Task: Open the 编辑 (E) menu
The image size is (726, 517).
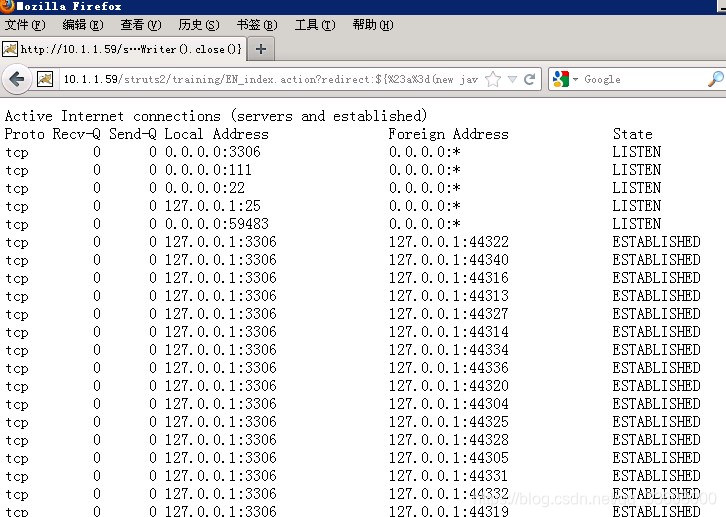Action: pos(83,25)
